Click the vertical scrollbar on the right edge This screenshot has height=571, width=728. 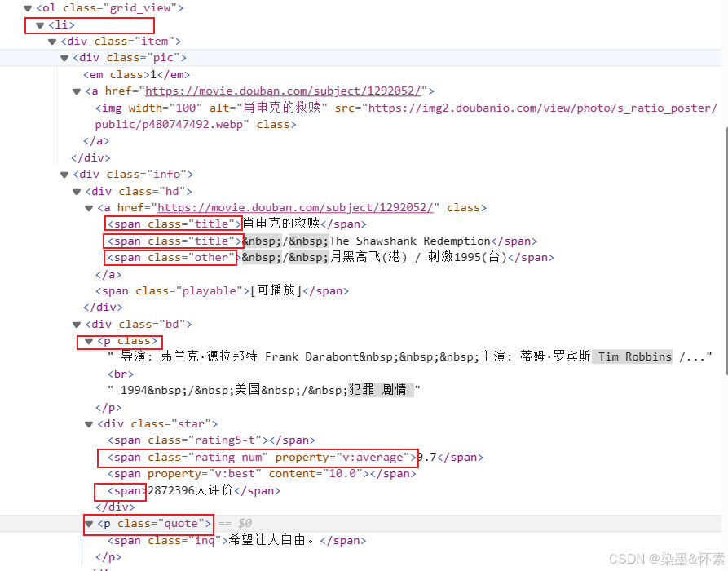(x=726, y=251)
